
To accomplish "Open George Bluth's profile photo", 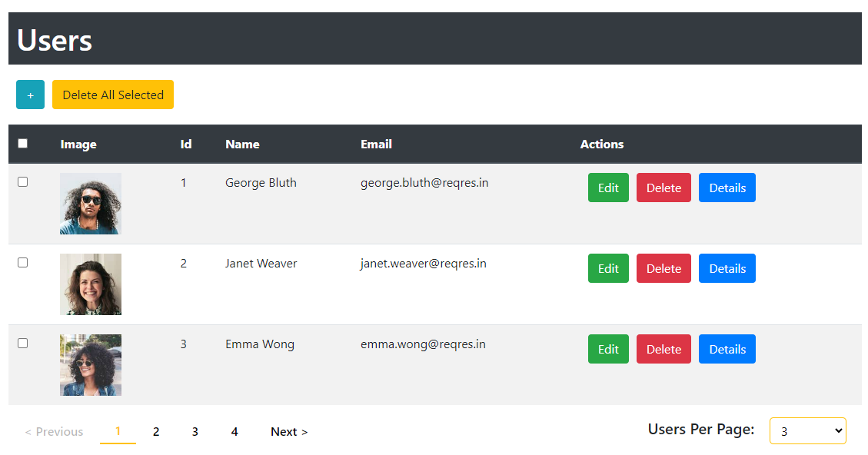I will (x=91, y=204).
